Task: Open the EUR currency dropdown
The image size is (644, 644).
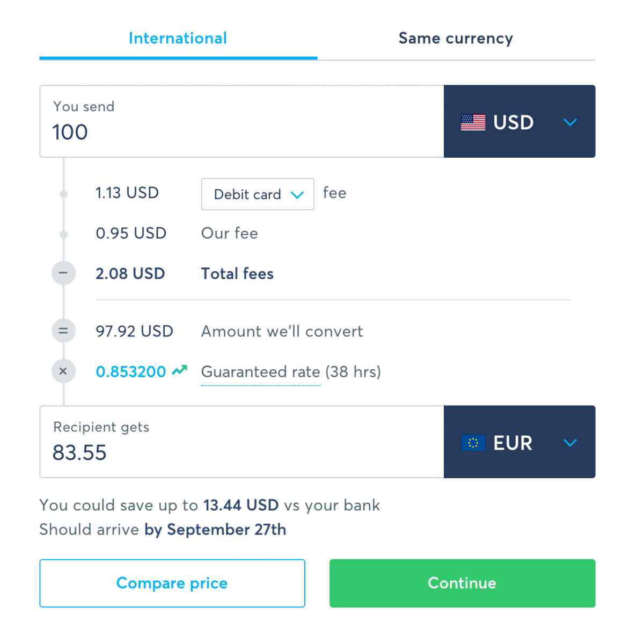Action: pyautogui.click(x=570, y=443)
